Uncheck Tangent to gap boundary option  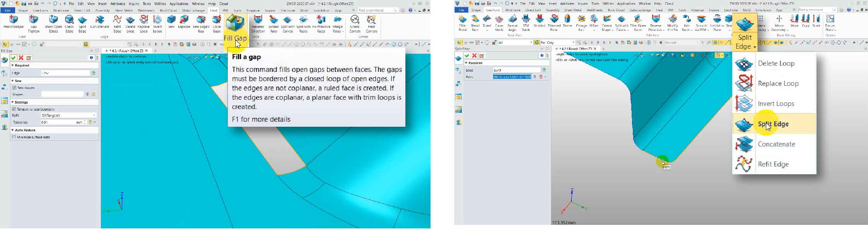click(14, 109)
